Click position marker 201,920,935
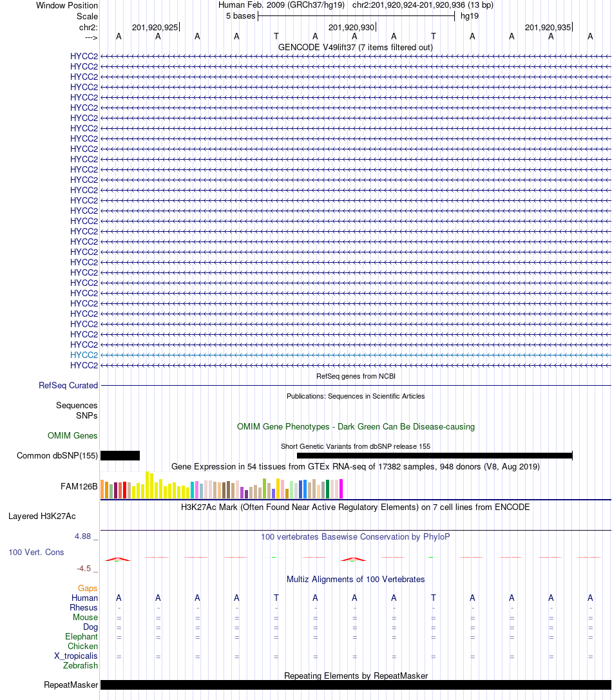The image size is (612, 700). click(x=548, y=27)
